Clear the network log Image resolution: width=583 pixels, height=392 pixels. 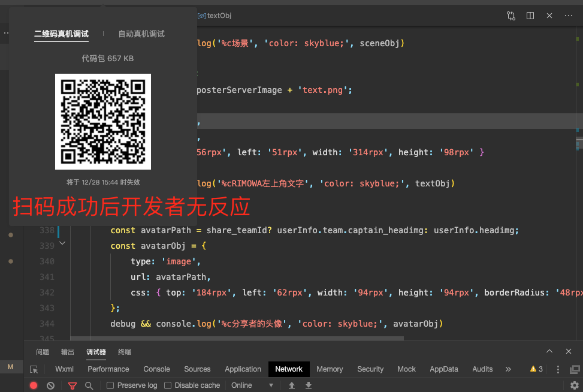coord(50,385)
